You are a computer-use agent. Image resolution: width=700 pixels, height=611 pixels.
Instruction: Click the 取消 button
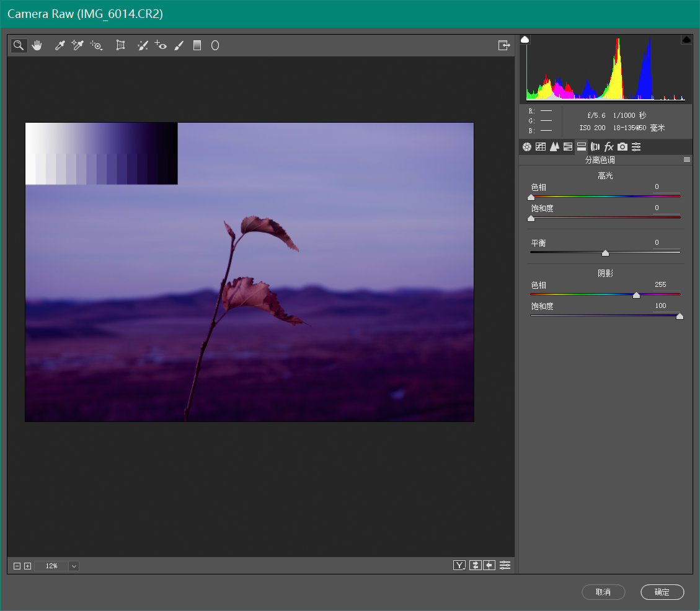(x=603, y=592)
